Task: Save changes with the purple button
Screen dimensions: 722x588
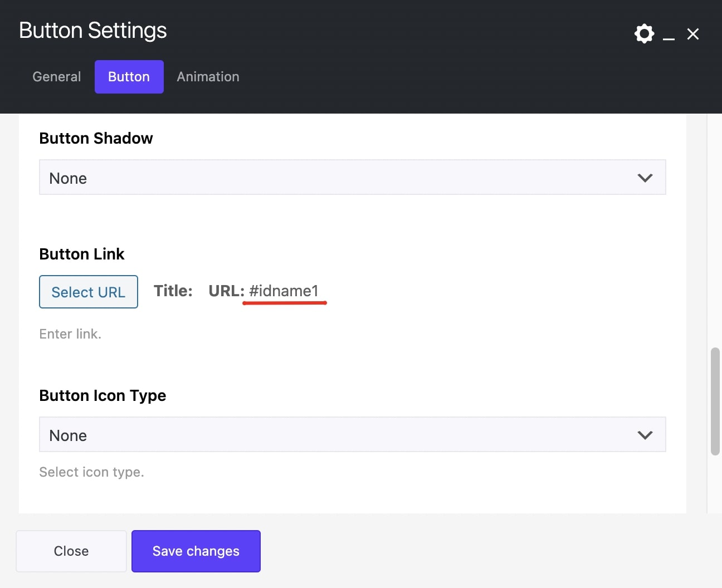Action: point(196,551)
